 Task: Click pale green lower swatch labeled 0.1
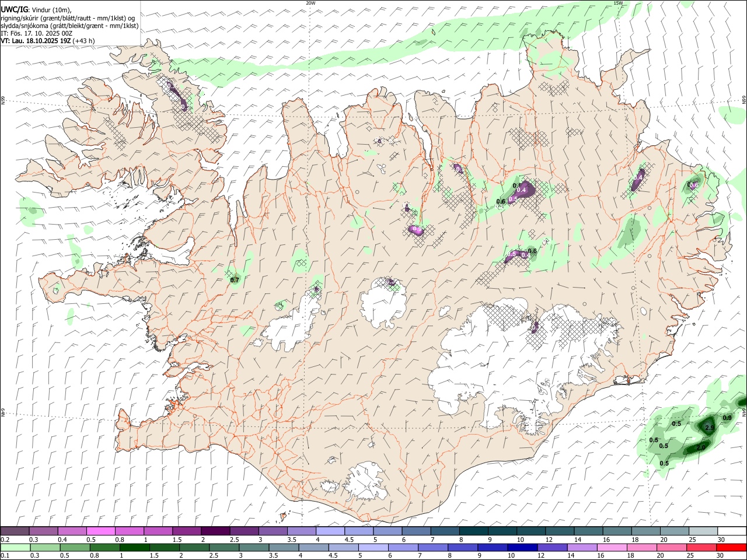coord(16,547)
